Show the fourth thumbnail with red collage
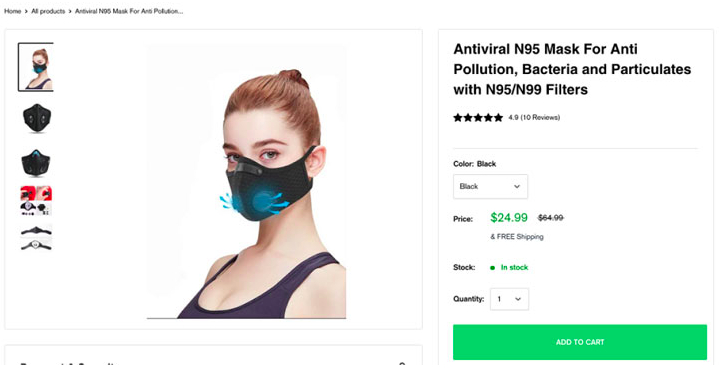The height and width of the screenshot is (372, 719). (x=36, y=200)
